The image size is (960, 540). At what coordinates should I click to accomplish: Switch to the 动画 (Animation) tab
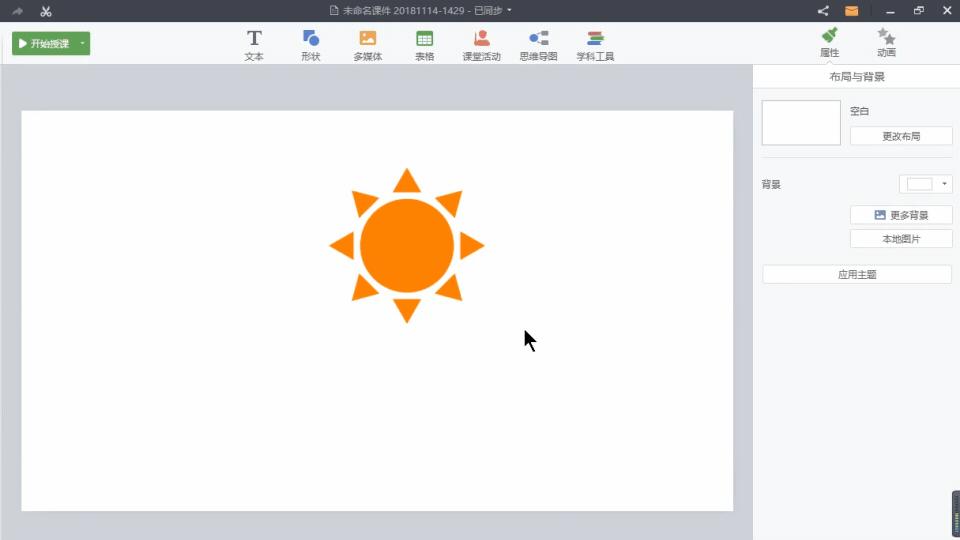[x=886, y=43]
